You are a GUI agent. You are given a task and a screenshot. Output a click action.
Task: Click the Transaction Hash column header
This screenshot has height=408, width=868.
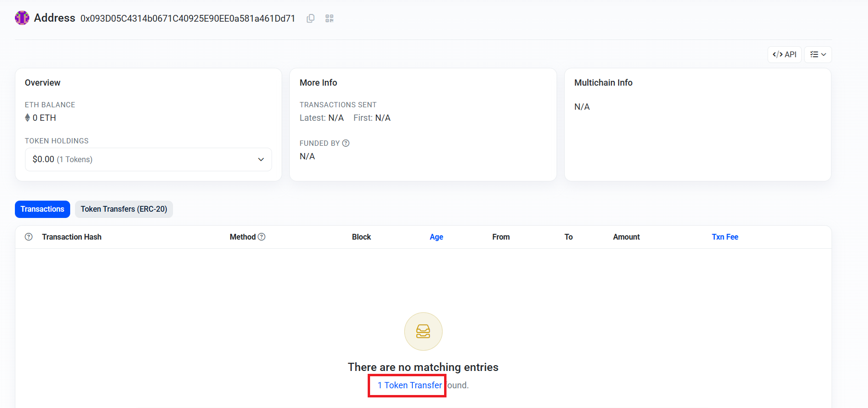point(72,237)
